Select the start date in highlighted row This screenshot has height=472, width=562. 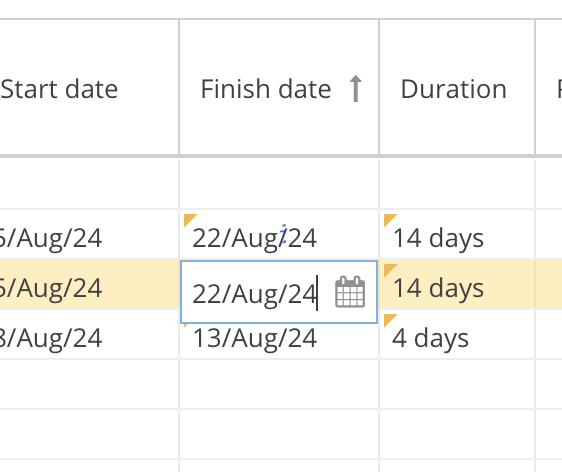tap(51, 288)
